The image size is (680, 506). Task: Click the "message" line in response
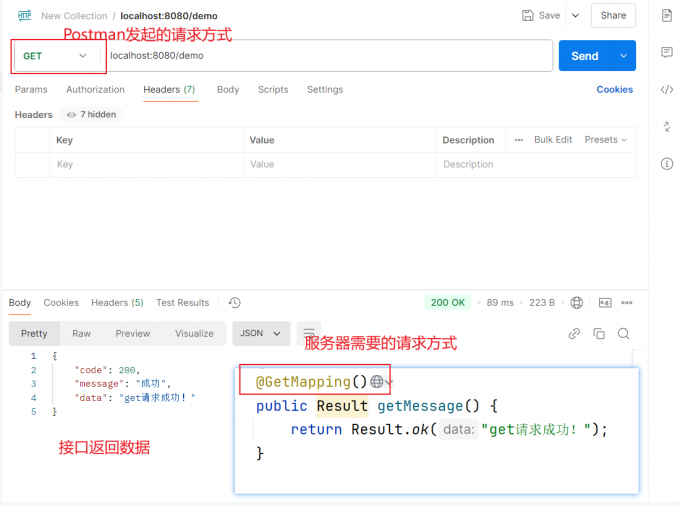123,384
